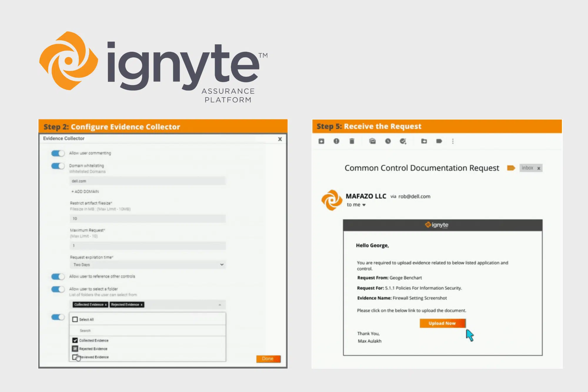Click the Evidence Collector dialog title
Image resolution: width=588 pixels, height=392 pixels.
(64, 139)
